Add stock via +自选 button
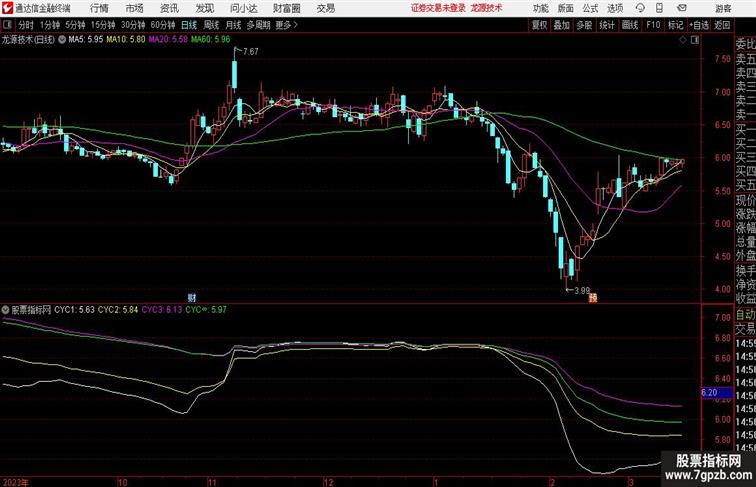This screenshot has width=756, height=487. 699,25
